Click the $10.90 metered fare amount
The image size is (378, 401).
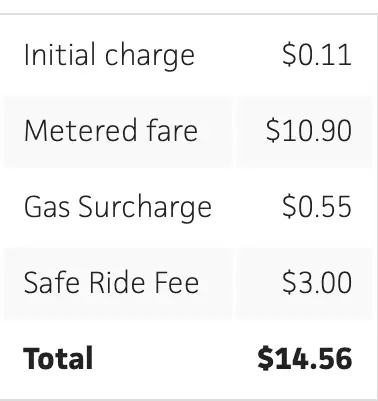click(x=309, y=130)
